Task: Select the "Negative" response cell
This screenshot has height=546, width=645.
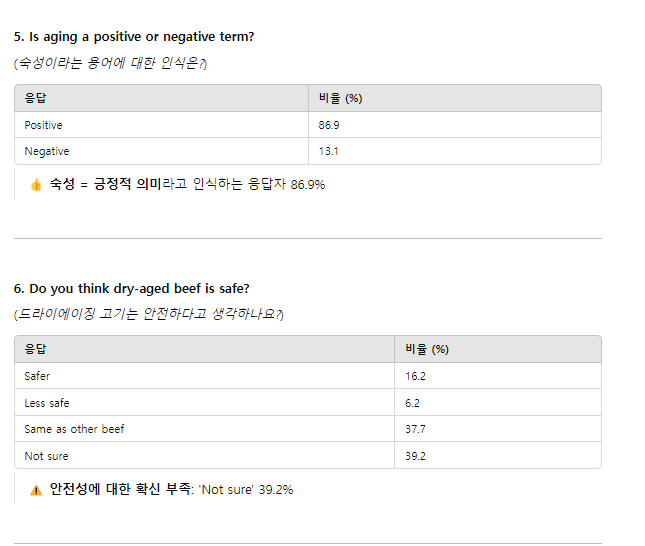Action: 47,151
